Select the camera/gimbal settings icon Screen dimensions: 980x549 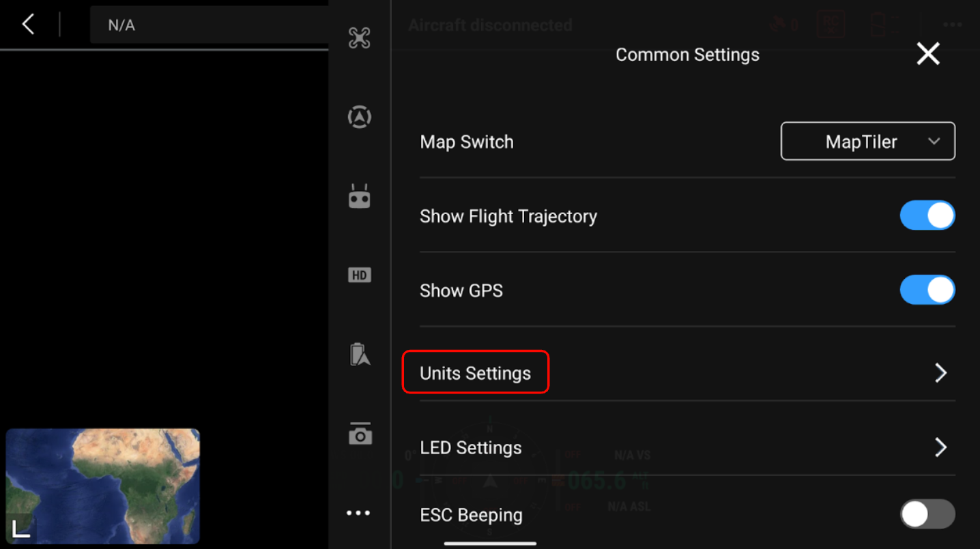pyautogui.click(x=360, y=434)
